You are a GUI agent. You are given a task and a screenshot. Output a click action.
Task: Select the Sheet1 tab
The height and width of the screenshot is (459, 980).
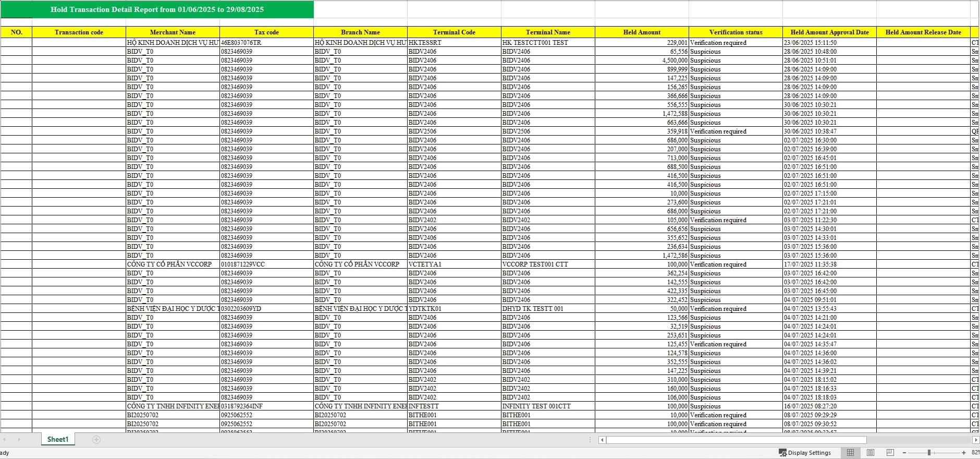coord(58,439)
